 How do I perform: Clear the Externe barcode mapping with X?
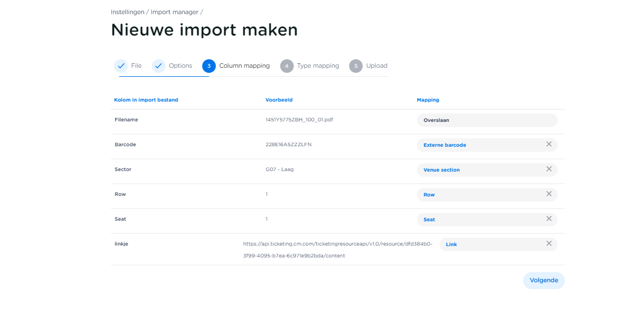549,145
